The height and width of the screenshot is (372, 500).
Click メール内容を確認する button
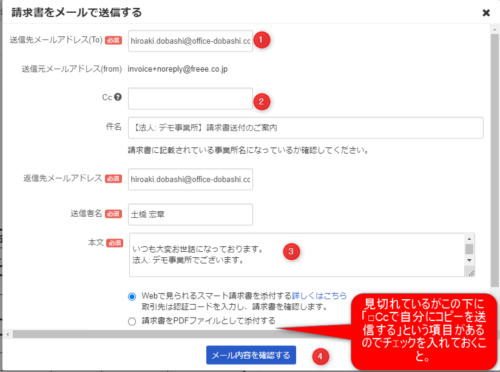(x=251, y=355)
